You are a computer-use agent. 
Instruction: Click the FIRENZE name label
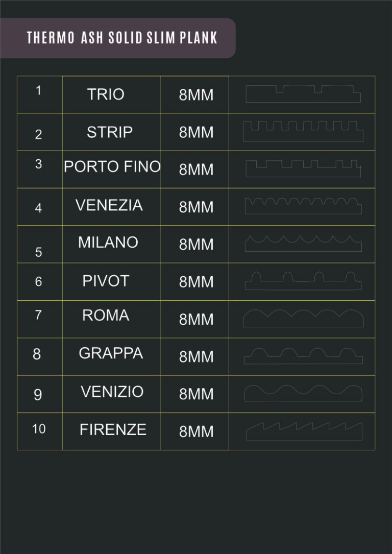tap(113, 429)
